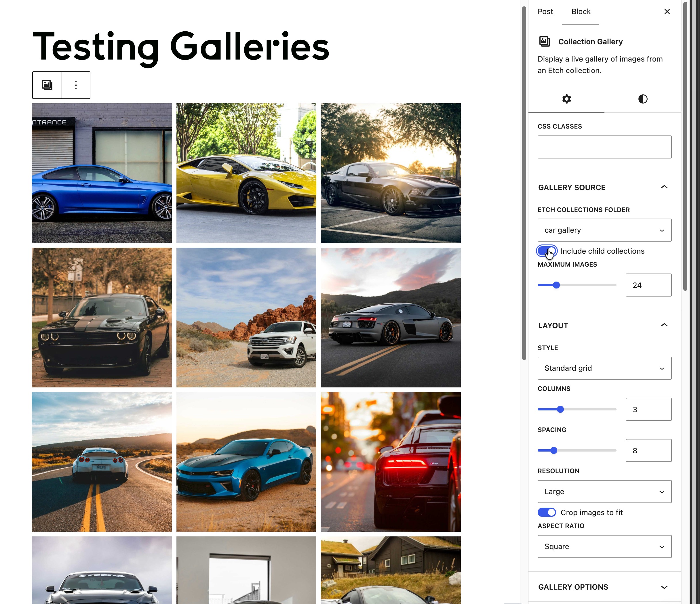Click the sidebar vertical scrollbar
Screen dimensions: 700x604
tap(685, 146)
